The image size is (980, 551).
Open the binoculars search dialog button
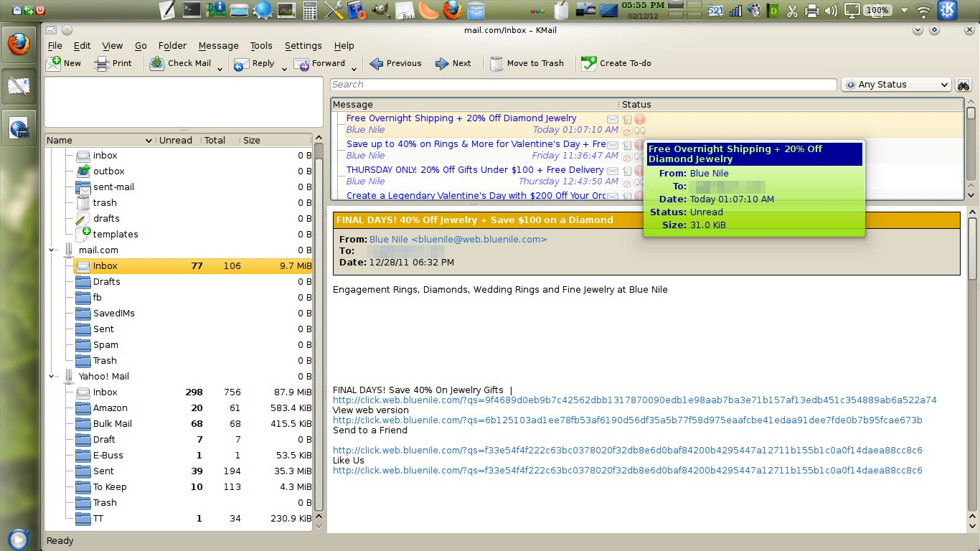click(963, 85)
